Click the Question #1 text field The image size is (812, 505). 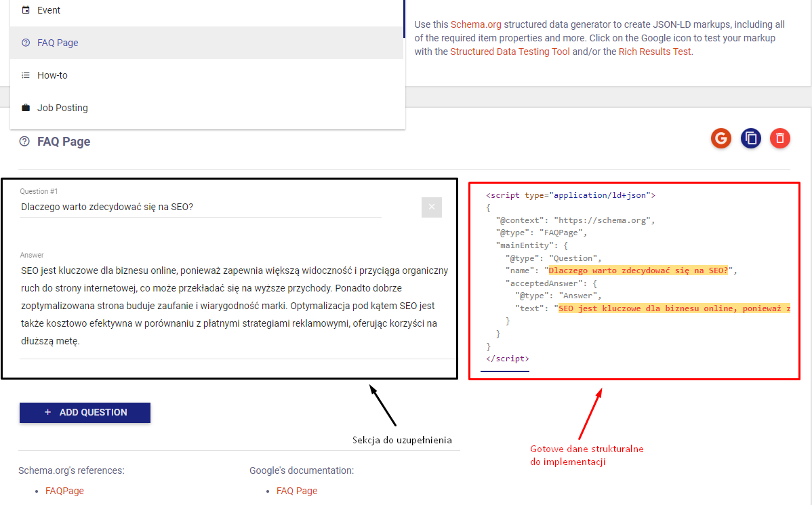pyautogui.click(x=201, y=207)
